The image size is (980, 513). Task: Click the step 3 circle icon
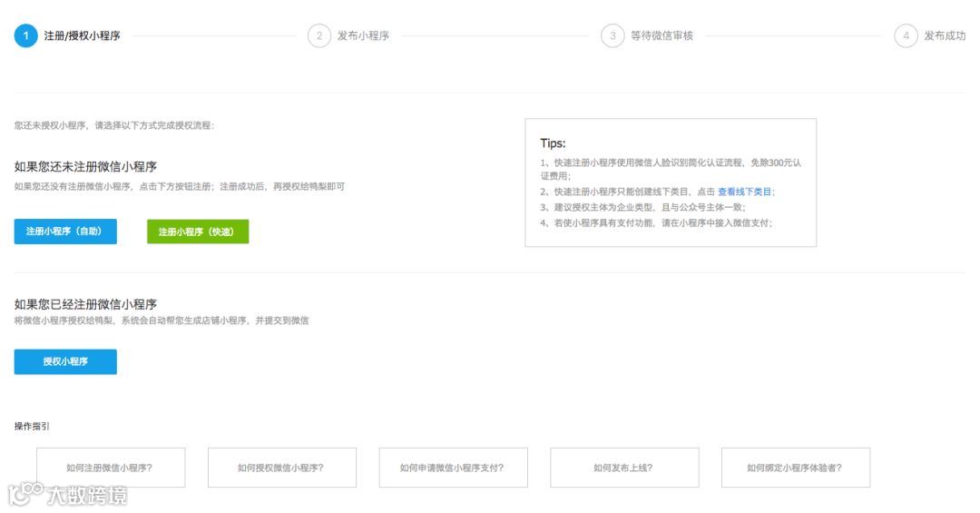pyautogui.click(x=612, y=35)
